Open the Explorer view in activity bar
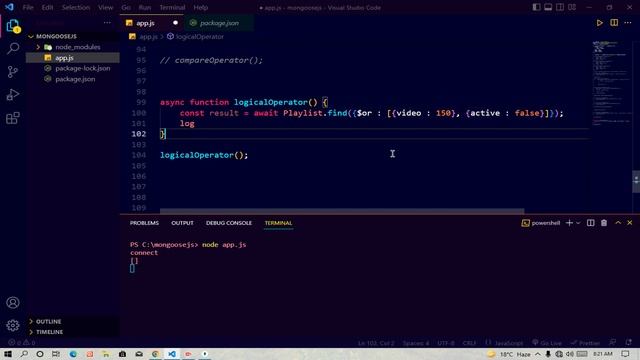Viewport: 640px width, 360px height. (x=13, y=27)
